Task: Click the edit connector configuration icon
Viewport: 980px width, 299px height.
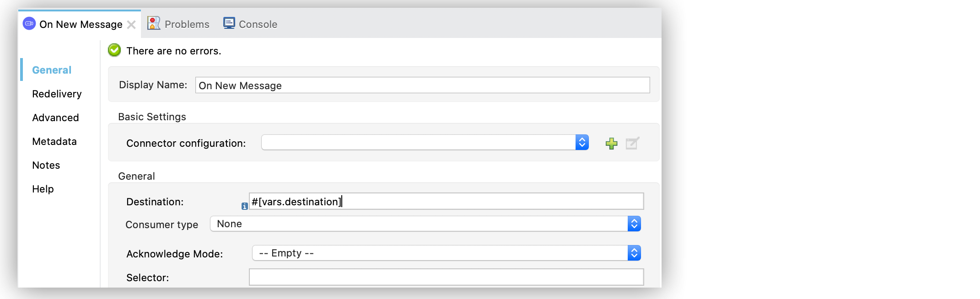Action: pos(632,144)
